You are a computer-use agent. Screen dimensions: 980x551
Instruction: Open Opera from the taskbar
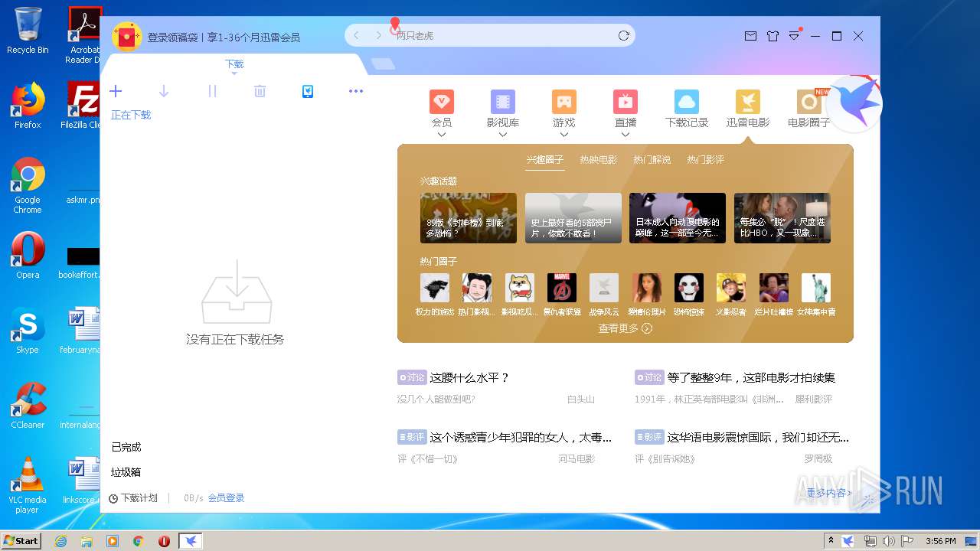coord(164,541)
